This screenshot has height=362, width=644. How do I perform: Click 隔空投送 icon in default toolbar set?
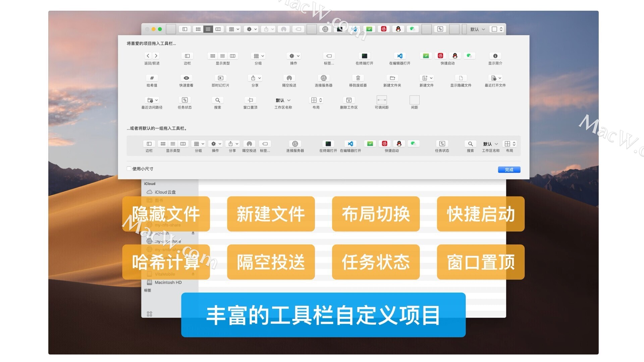(249, 143)
